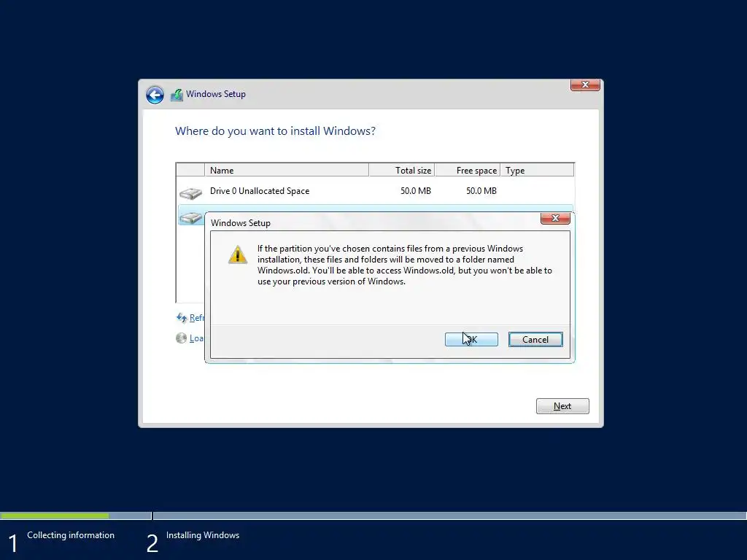Click the Load driver disc icon
This screenshot has width=747, height=560.
[x=181, y=338]
